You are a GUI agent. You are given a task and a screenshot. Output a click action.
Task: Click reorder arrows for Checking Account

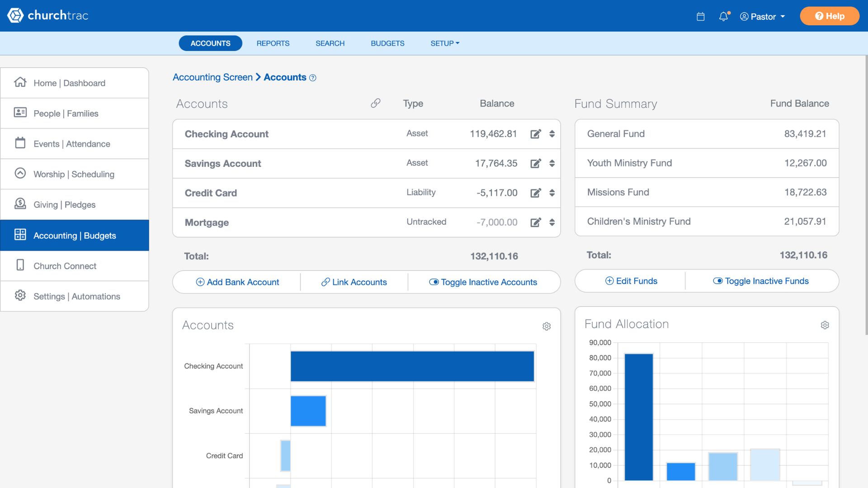(552, 134)
